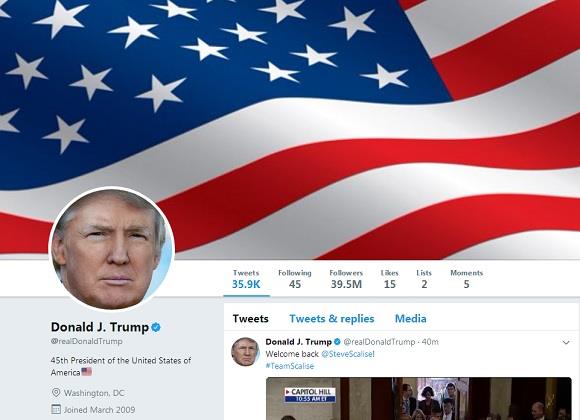Viewport: 580px width, 420px height.
Task: Click the @SteveScalise mention link
Action: 347,354
